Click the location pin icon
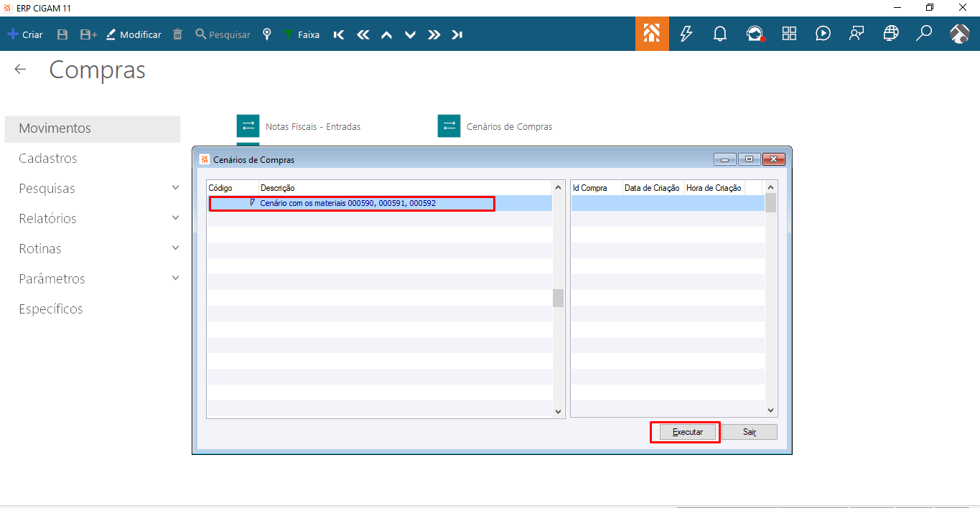 pos(267,34)
